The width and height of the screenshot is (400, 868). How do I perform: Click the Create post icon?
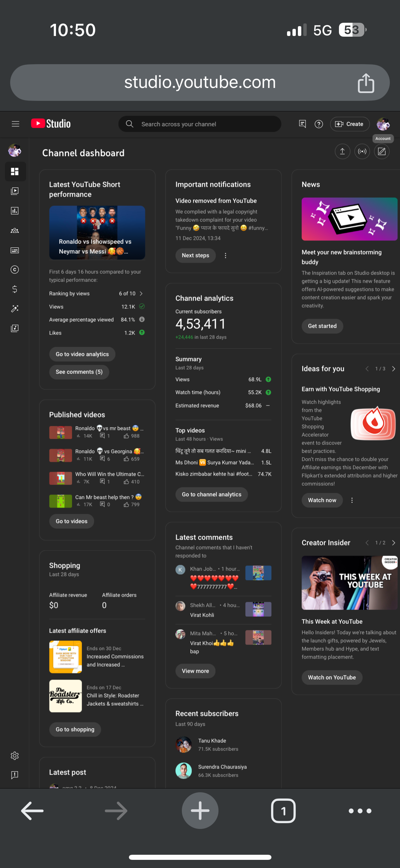click(x=382, y=151)
